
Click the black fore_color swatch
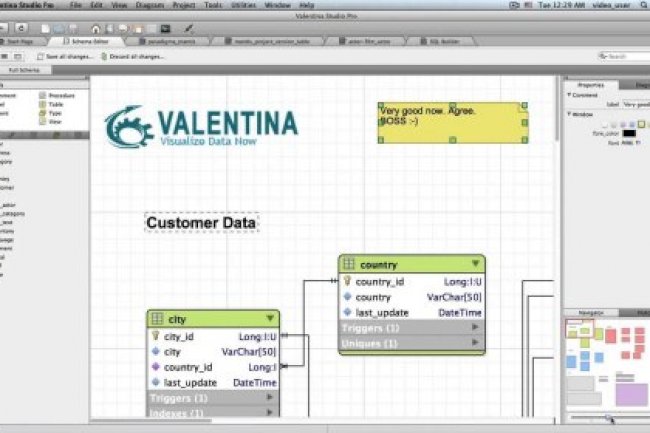pyautogui.click(x=629, y=132)
